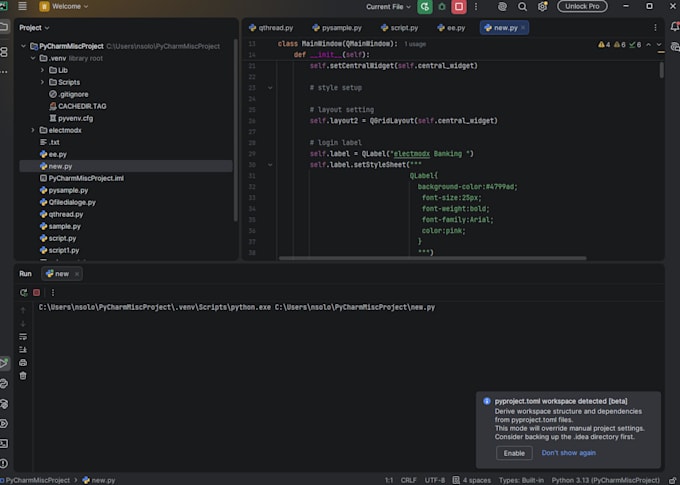The image size is (680, 485).
Task: Open the Project tool window folder icon
Action: pos(4,27)
